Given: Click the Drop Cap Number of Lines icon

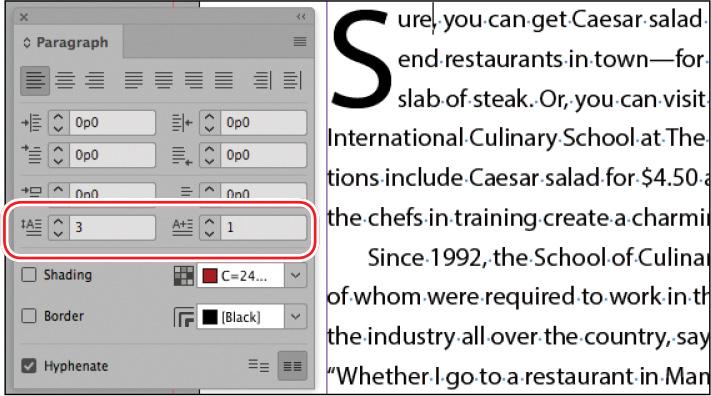Looking at the screenshot, I should coord(31,227).
